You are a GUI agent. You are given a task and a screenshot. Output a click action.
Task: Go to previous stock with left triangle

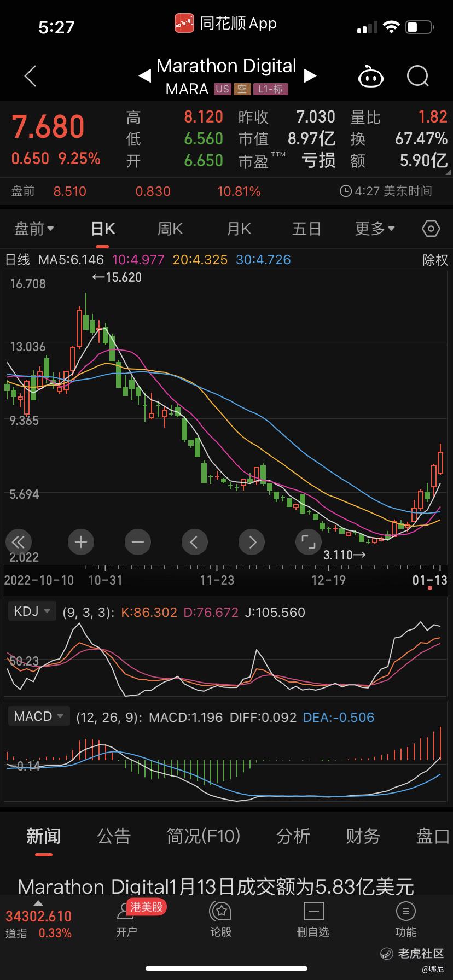pos(145,76)
